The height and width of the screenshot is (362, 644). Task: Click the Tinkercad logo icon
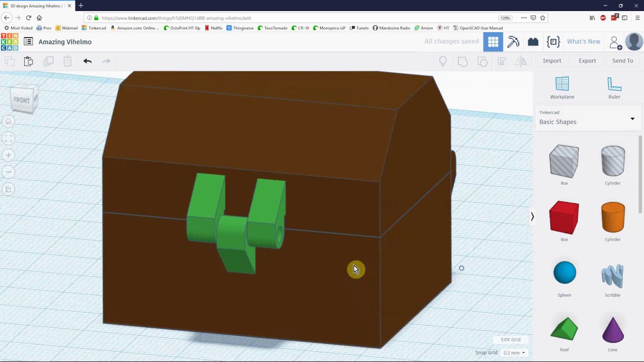coord(10,42)
